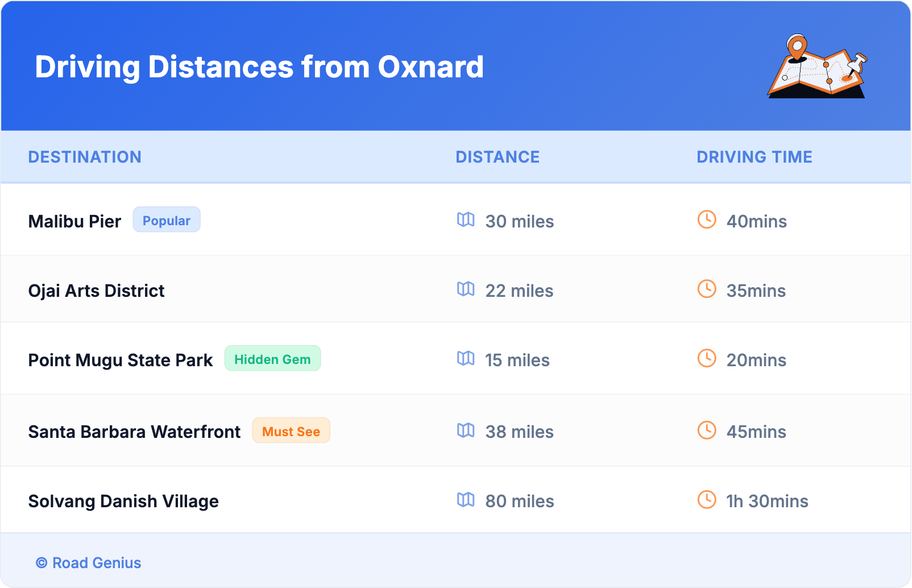Image resolution: width=912 pixels, height=588 pixels.
Task: Click the map icon next to 22 miles
Action: tap(466, 289)
